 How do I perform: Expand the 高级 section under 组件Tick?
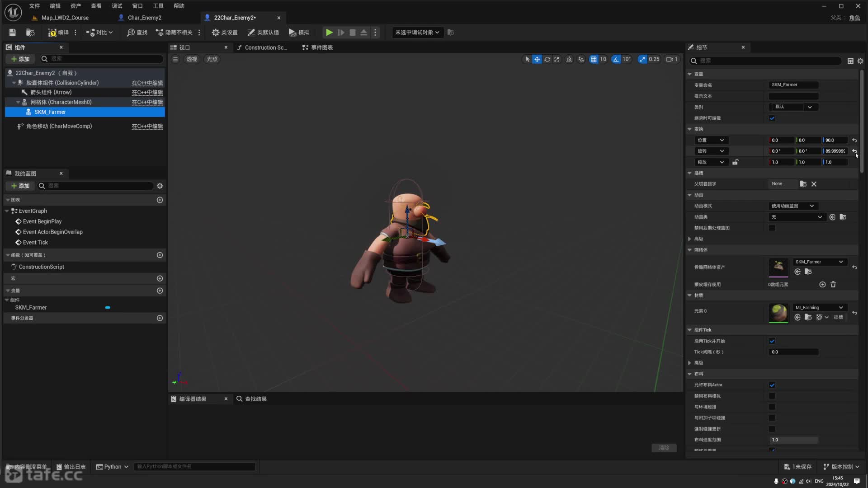pyautogui.click(x=690, y=363)
